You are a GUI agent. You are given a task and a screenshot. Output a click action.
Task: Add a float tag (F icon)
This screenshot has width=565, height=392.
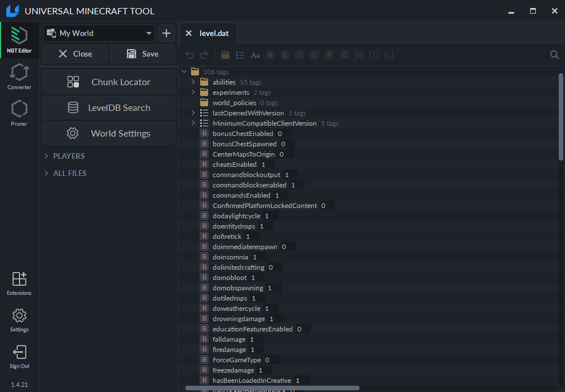coord(329,55)
